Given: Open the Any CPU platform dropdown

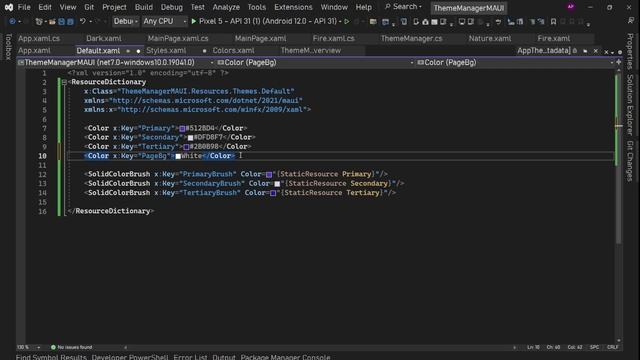Looking at the screenshot, I should 164,21.
